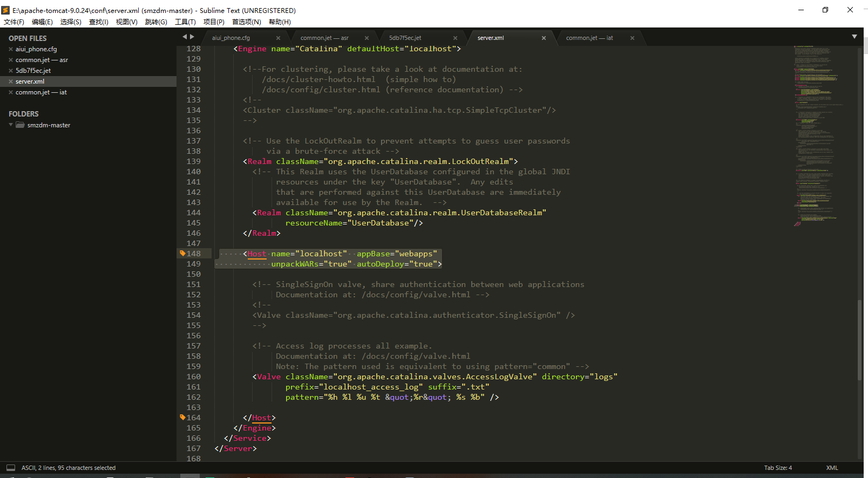Click the previous tab arrow
868x478 pixels.
coord(185,37)
